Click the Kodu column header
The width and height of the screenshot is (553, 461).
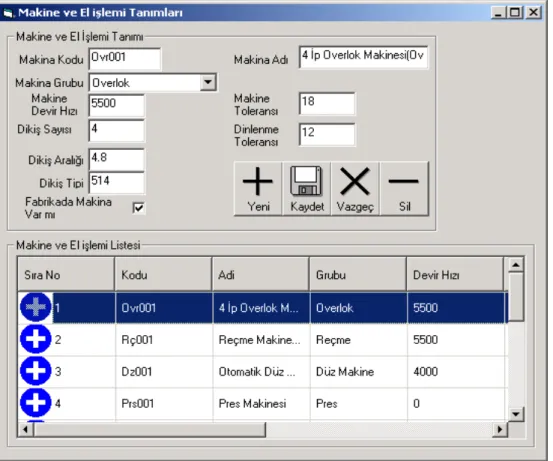tap(164, 275)
